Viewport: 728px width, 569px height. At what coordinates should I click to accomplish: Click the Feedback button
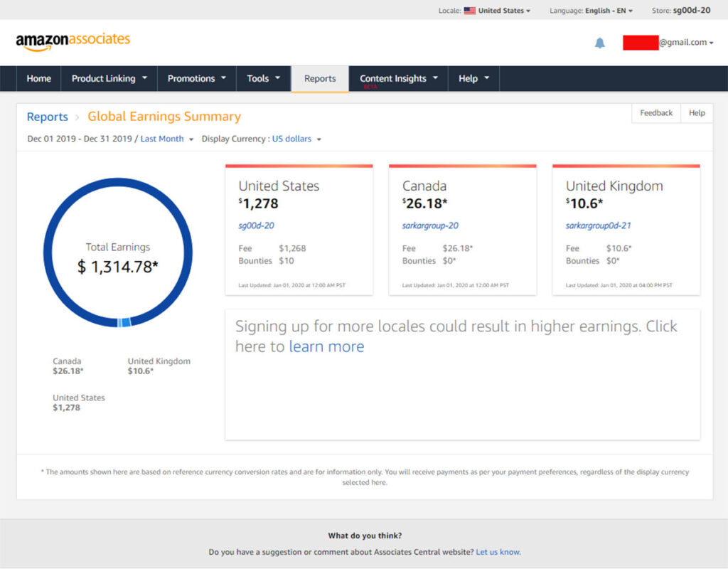click(656, 113)
